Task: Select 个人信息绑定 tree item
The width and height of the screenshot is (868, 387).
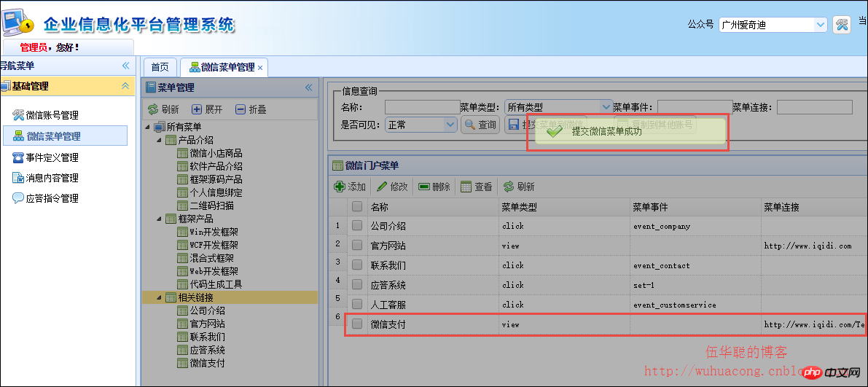Action: tap(216, 192)
